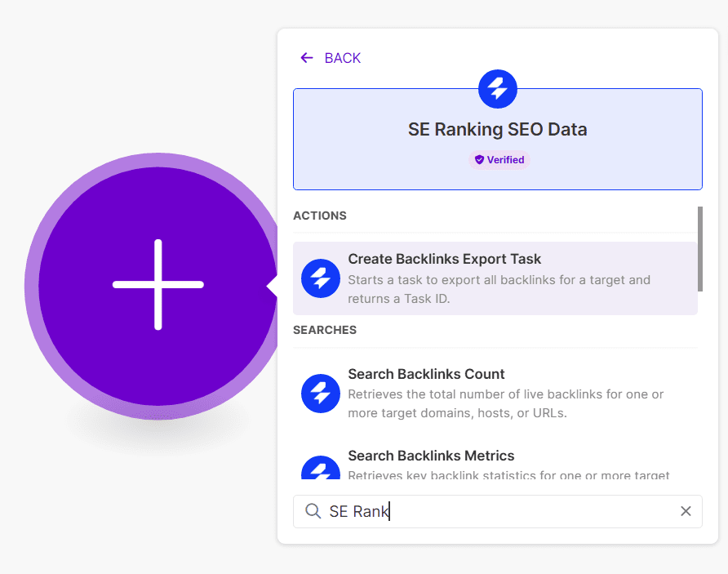Click the white plus icon in the purple circle

[158, 285]
